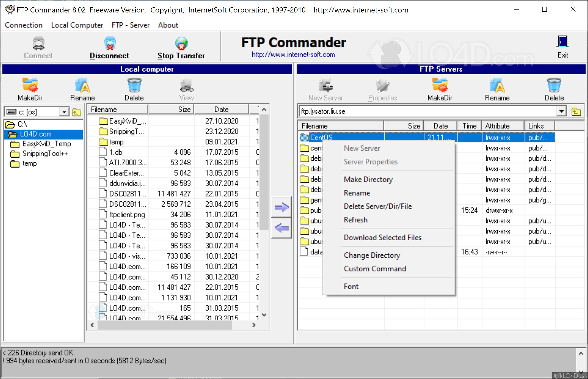
Task: Click the upload right-arrow button
Action: [281, 207]
